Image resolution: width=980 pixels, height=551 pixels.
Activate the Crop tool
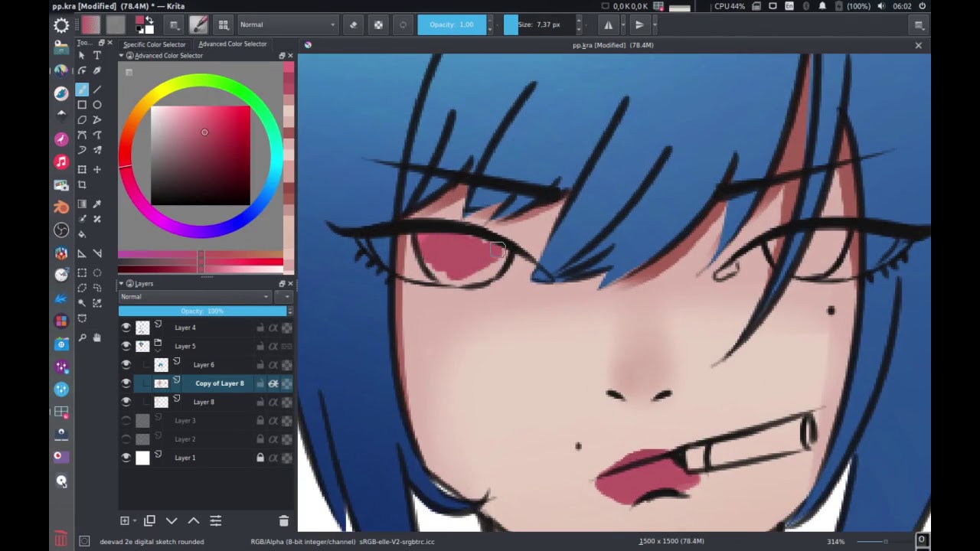82,185
